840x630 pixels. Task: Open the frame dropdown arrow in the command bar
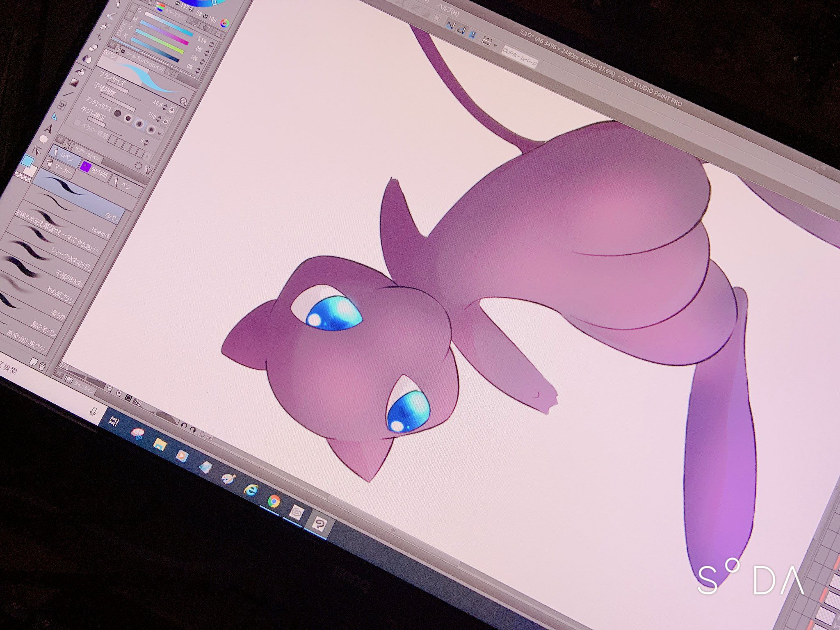[496, 46]
